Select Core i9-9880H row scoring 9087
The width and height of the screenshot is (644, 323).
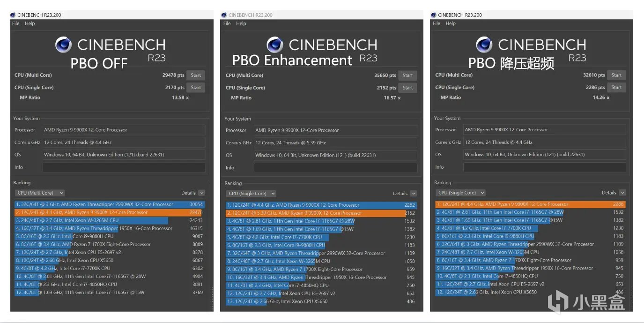coord(110,236)
